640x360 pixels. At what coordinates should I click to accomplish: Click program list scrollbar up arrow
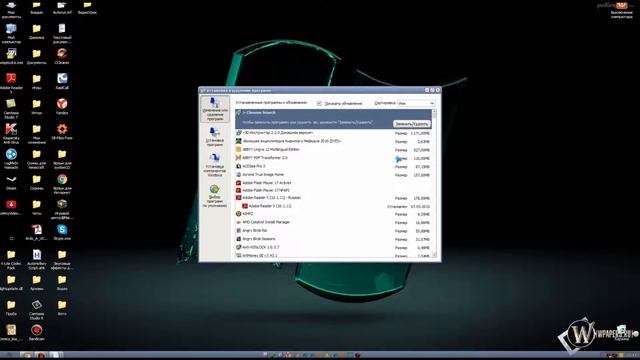pyautogui.click(x=434, y=111)
